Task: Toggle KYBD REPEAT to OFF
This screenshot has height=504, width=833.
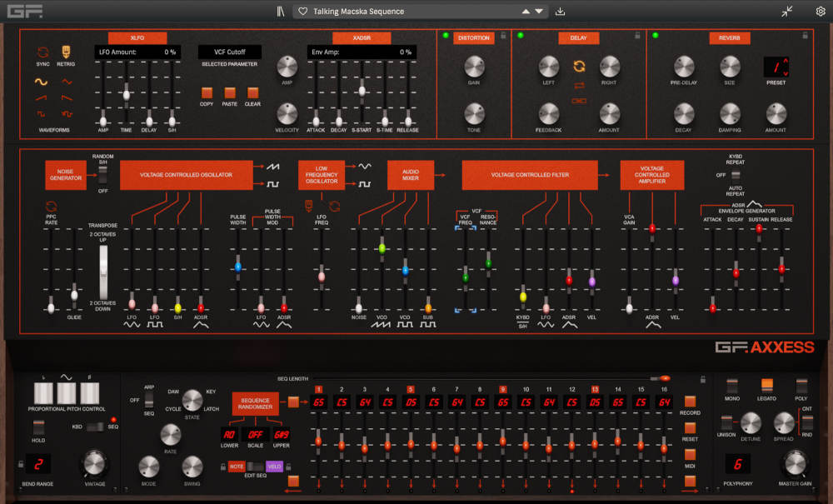Action: pyautogui.click(x=735, y=176)
